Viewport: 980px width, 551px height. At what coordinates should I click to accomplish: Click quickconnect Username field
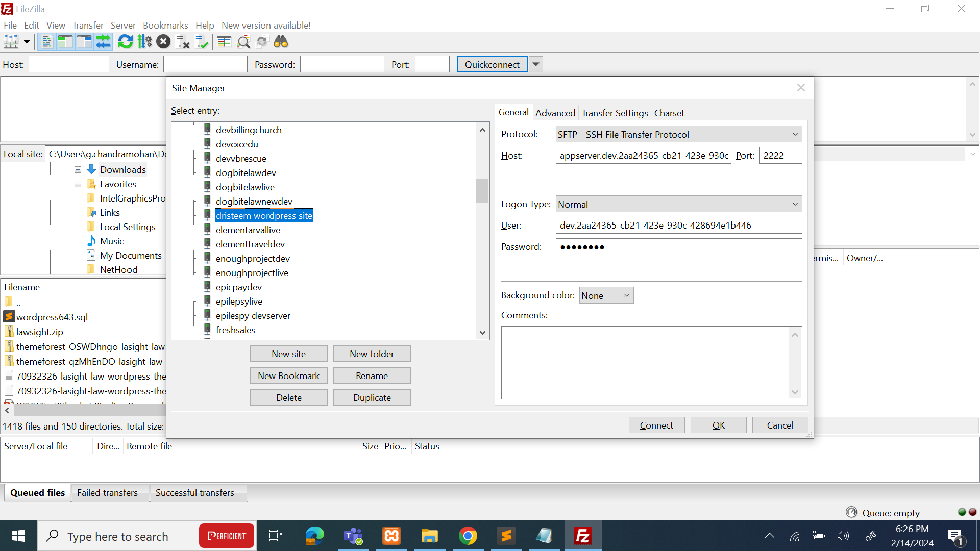pyautogui.click(x=205, y=64)
